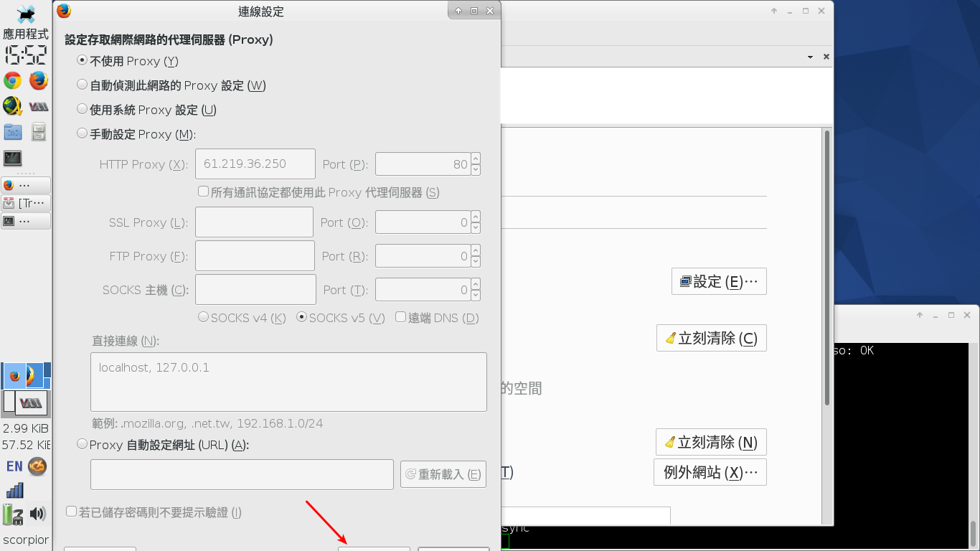Click the Firefox preferences vertical scrollbar
Viewport: 980px width, 551px height.
pyautogui.click(x=826, y=267)
